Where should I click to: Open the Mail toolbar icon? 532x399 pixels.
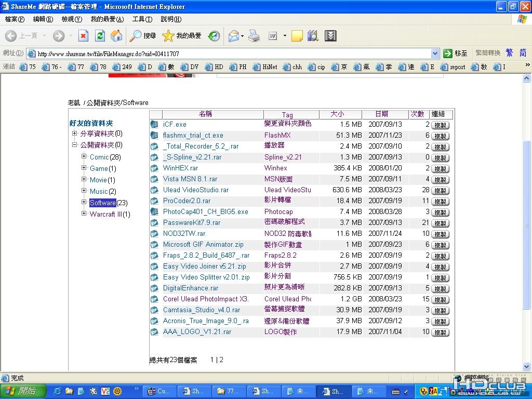(x=233, y=36)
